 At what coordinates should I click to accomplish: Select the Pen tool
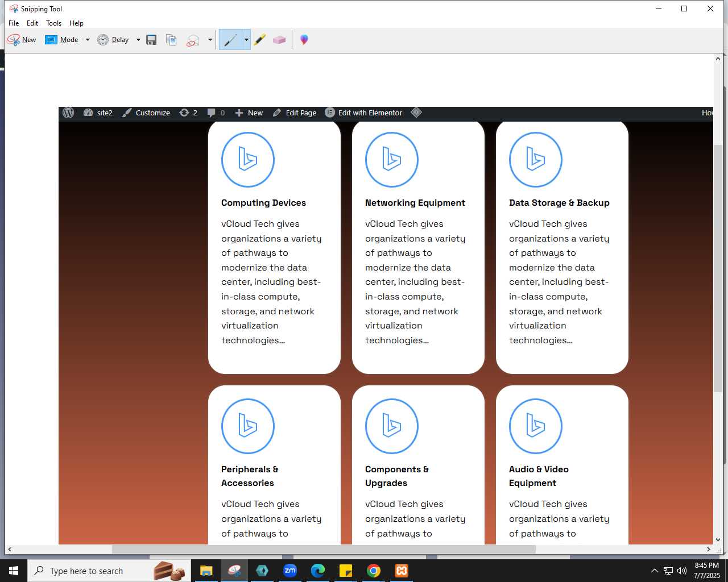pyautogui.click(x=230, y=40)
